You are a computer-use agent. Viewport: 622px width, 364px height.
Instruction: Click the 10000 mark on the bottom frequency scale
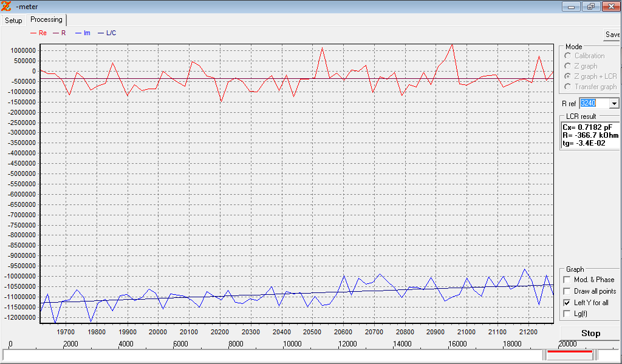point(292,344)
